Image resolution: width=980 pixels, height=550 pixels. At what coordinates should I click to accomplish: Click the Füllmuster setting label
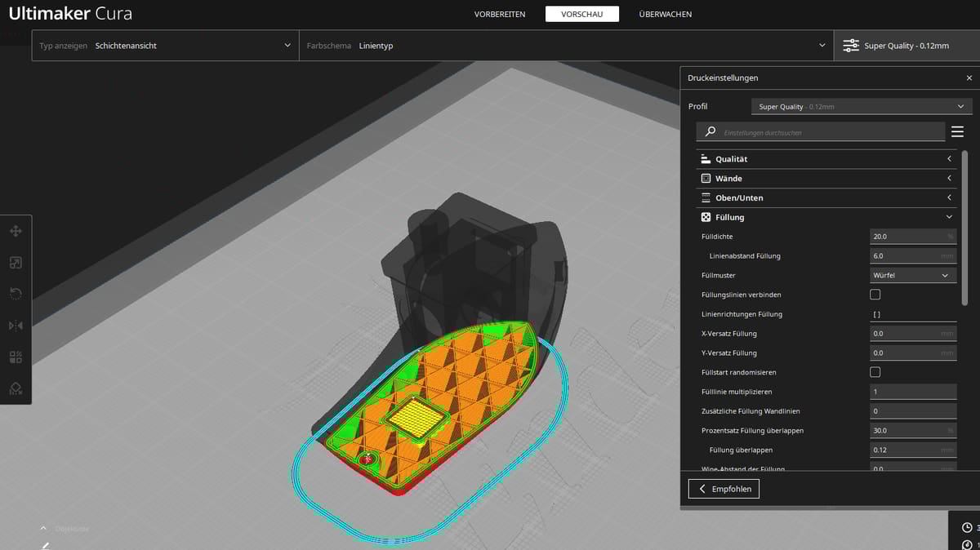pyautogui.click(x=719, y=275)
